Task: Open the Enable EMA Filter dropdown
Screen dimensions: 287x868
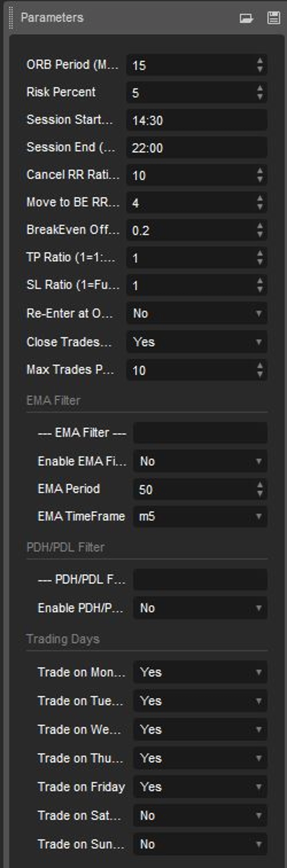Action: [199, 461]
